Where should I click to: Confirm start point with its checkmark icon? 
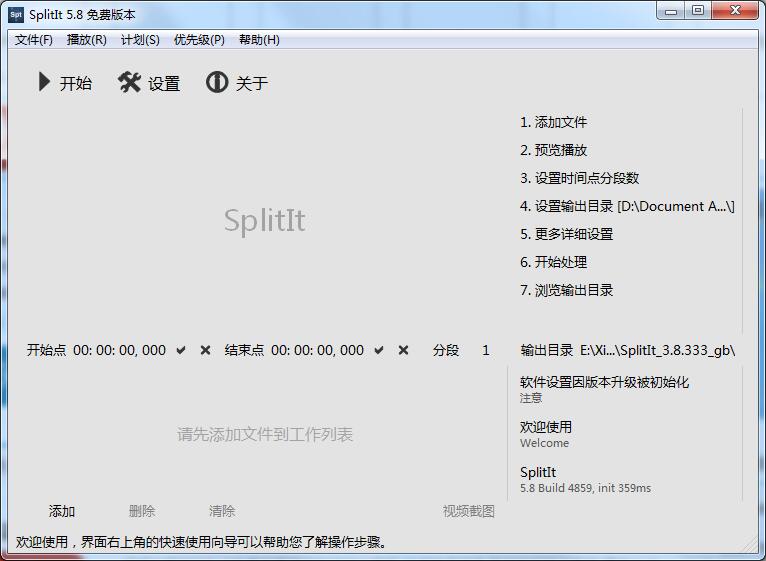click(x=181, y=350)
